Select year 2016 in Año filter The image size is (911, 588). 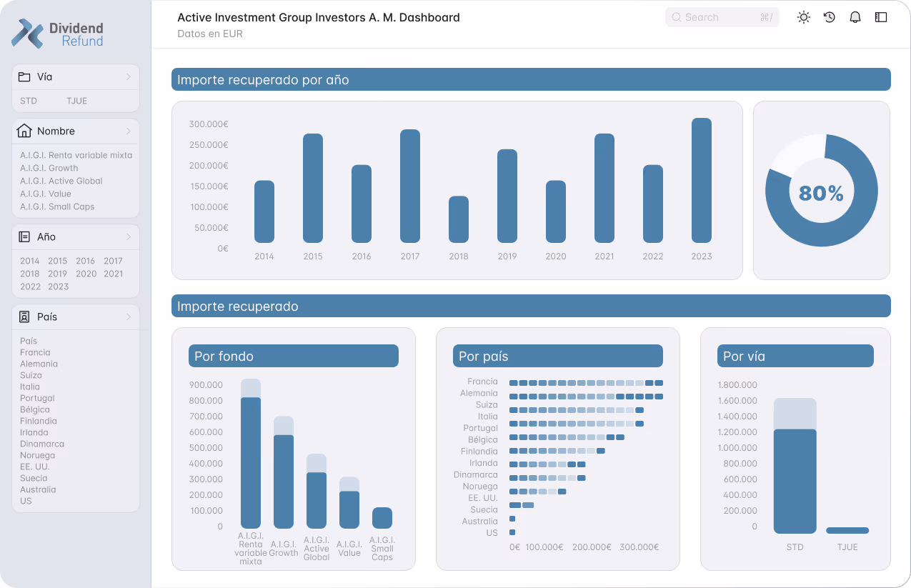pos(86,261)
